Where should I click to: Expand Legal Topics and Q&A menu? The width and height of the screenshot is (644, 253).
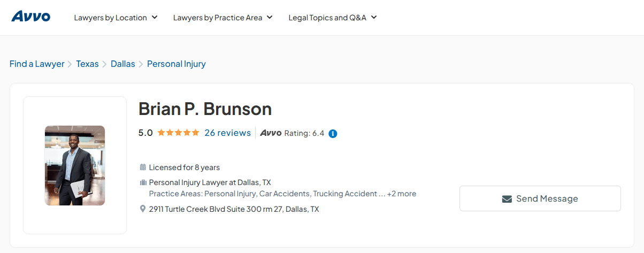click(332, 18)
